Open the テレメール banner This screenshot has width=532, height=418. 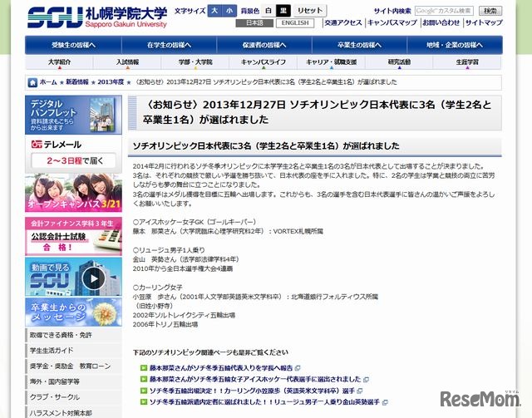73,155
